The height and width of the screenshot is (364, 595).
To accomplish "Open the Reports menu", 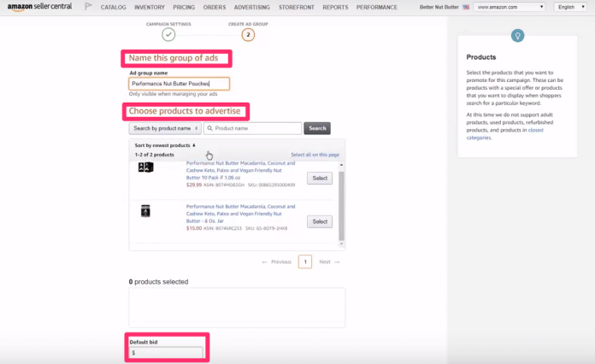I will coord(335,7).
